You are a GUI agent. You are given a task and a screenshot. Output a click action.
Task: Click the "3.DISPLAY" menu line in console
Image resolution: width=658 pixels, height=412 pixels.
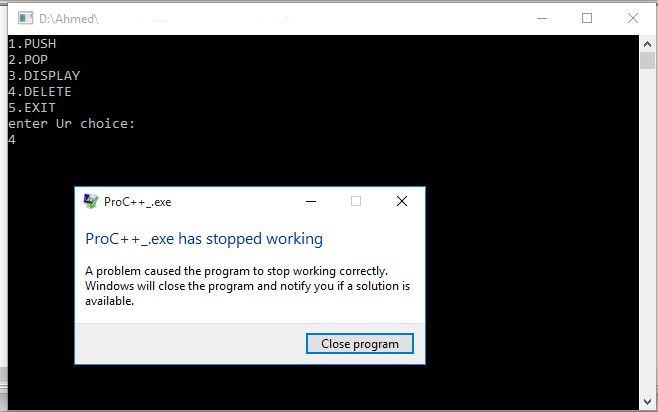pyautogui.click(x=44, y=76)
